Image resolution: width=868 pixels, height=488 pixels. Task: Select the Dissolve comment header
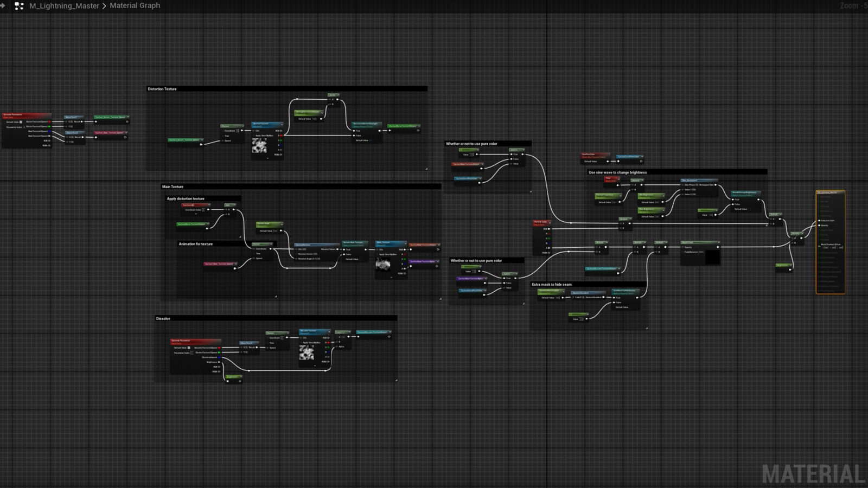276,319
